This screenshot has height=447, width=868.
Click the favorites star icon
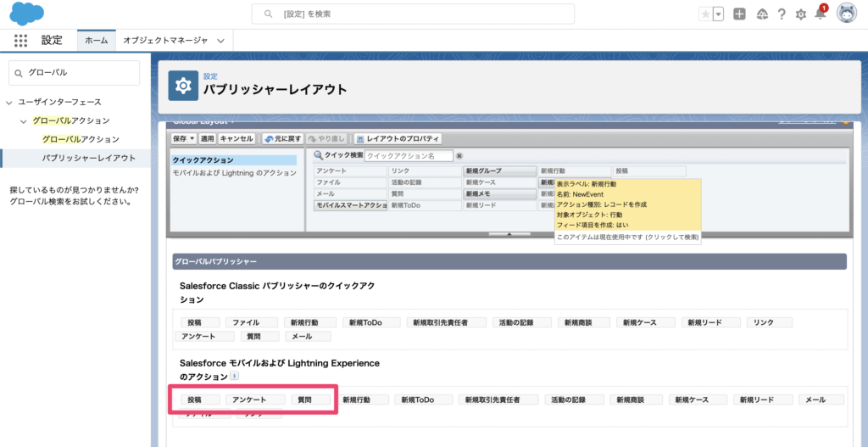point(705,14)
